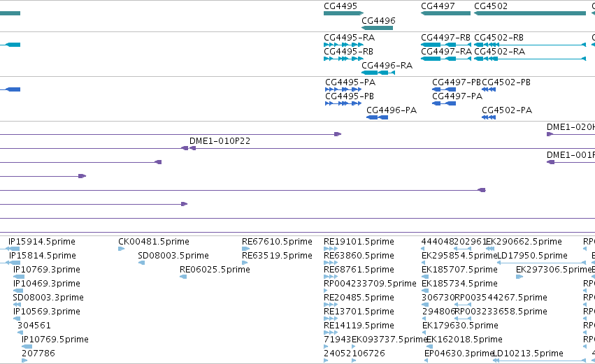Click the BAC label starting DME1-020H
Screen dimensions: 595x364
571,127
